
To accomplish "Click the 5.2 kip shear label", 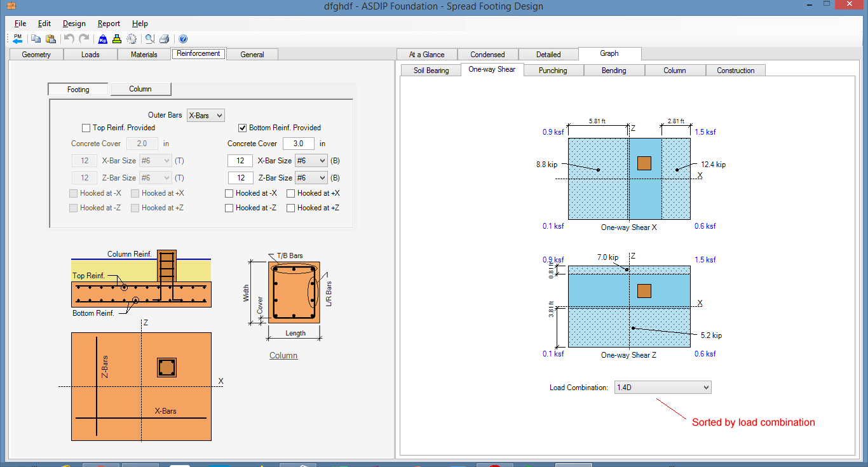I will point(711,335).
